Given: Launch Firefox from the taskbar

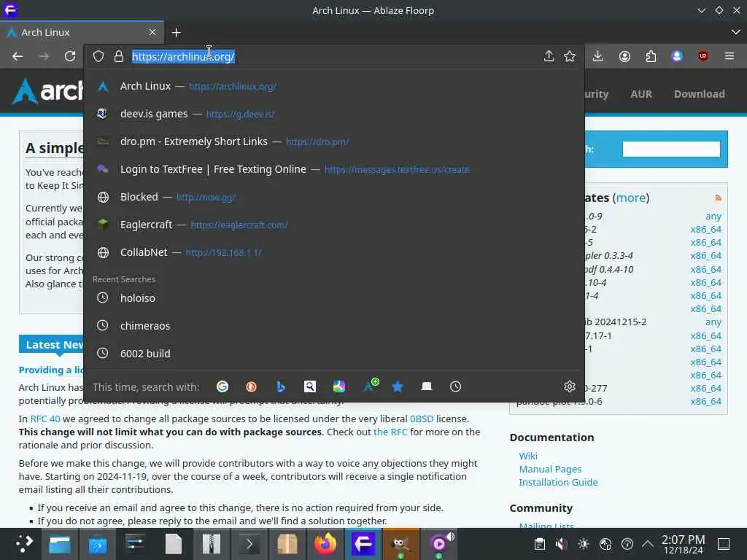Looking at the screenshot, I should [325, 544].
